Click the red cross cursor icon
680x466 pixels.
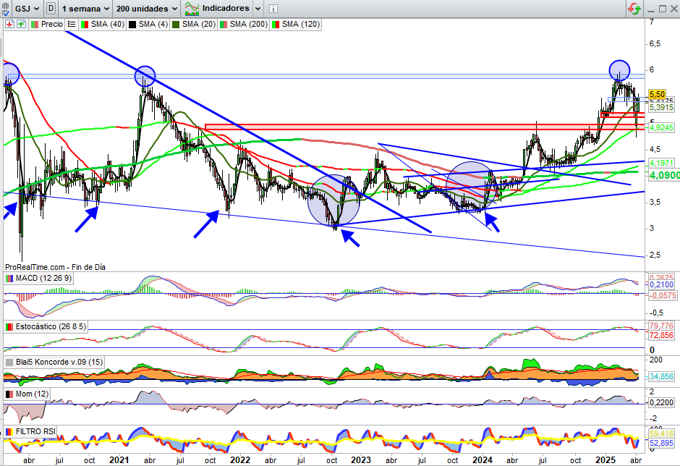point(9,24)
